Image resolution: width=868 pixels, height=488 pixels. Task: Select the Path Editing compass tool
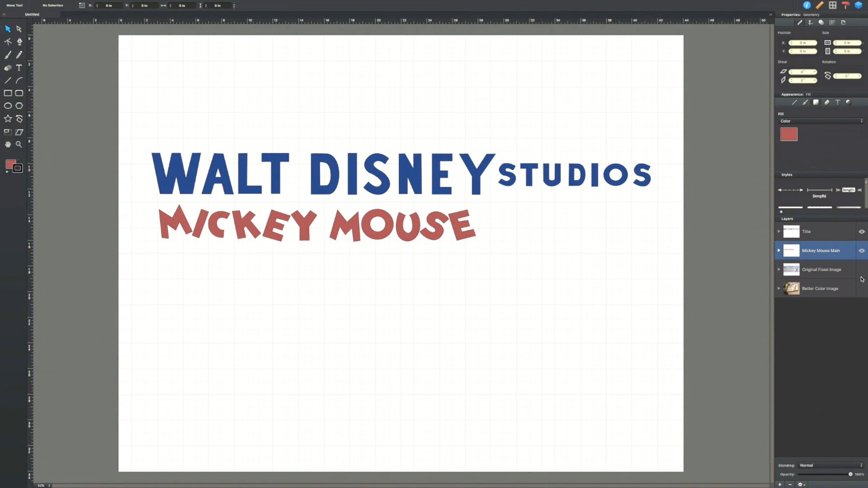(8, 42)
